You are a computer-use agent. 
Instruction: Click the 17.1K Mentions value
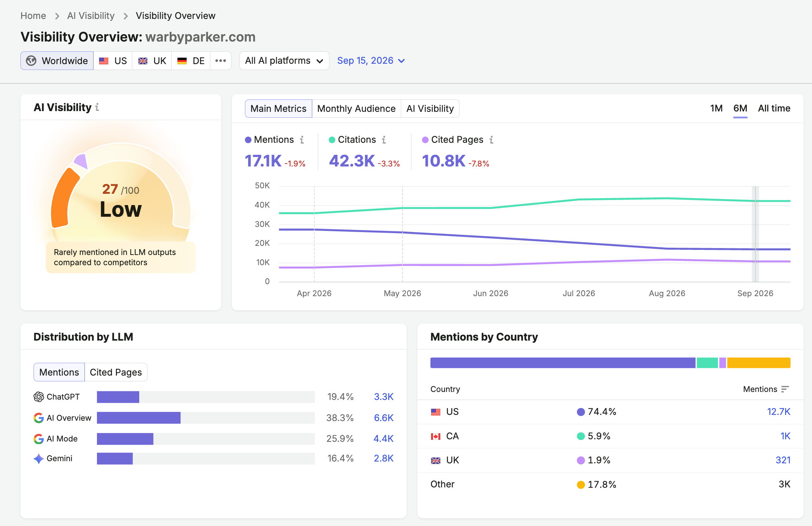tap(263, 161)
